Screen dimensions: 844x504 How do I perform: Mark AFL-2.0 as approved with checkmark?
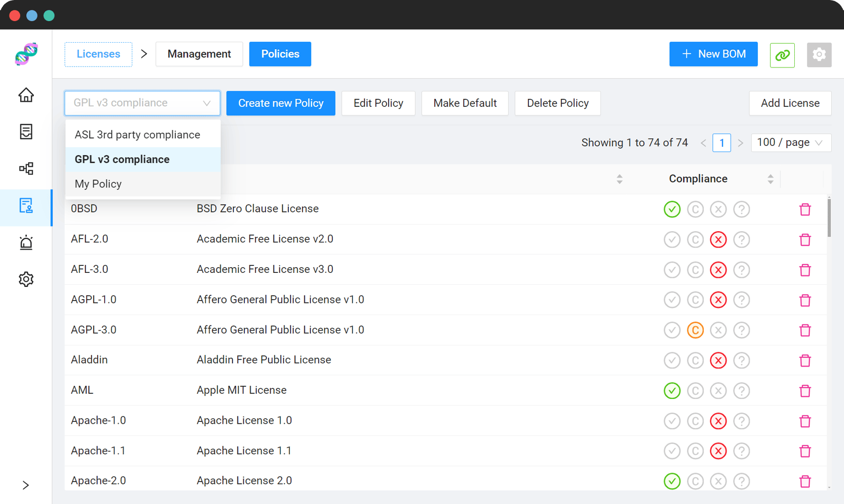click(x=672, y=240)
